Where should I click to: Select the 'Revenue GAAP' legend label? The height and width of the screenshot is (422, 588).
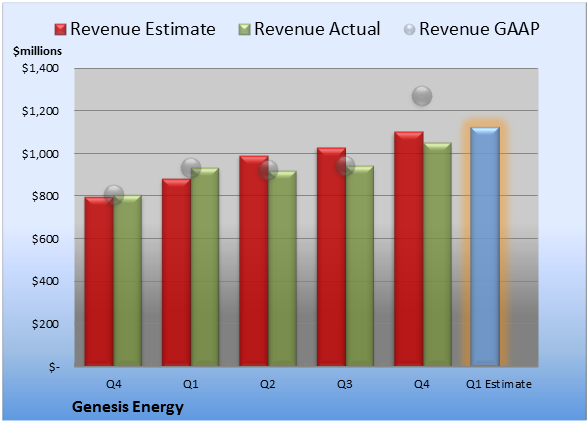[x=479, y=29]
